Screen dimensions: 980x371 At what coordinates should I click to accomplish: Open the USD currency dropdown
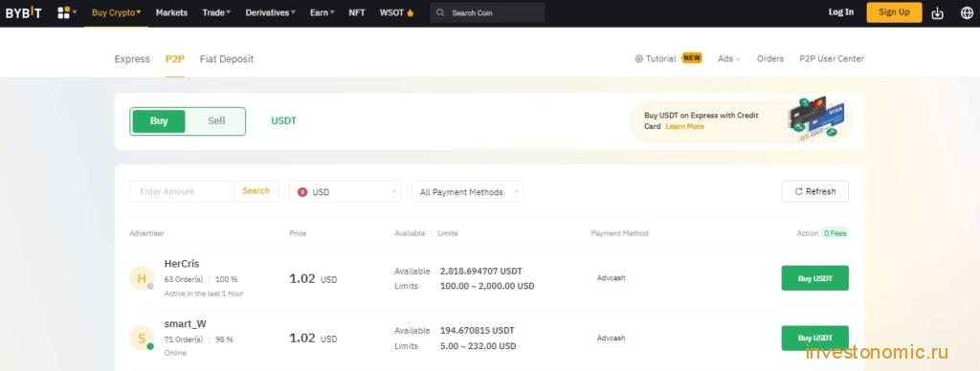(x=345, y=192)
